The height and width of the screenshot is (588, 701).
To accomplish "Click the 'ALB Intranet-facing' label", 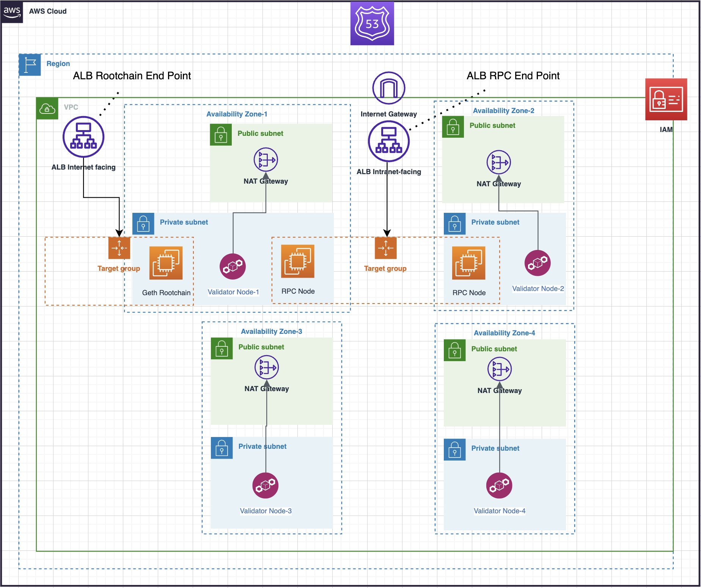I will click(x=389, y=172).
